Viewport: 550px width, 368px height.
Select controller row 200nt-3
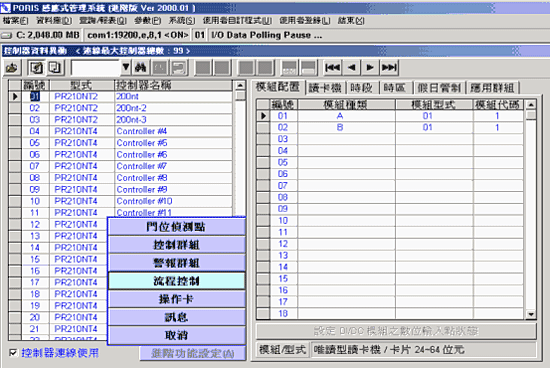(120, 120)
